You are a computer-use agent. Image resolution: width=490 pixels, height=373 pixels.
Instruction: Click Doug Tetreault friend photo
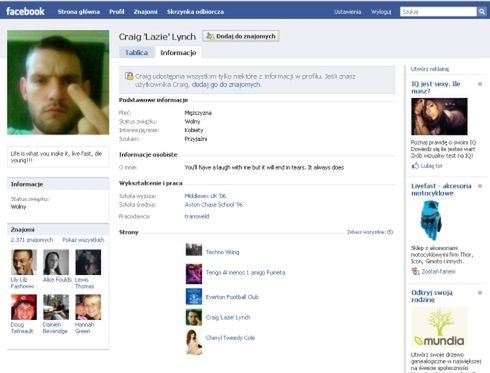click(24, 307)
